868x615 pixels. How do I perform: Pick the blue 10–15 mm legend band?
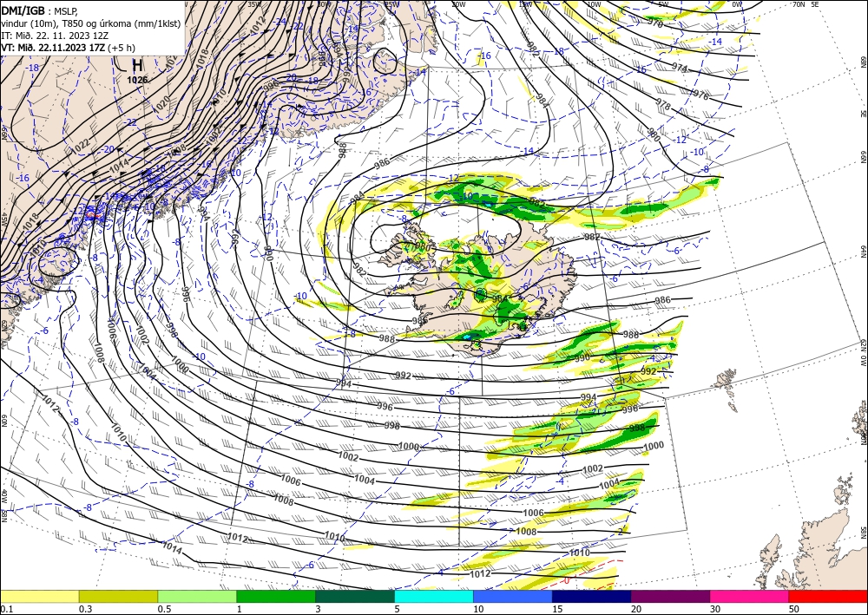[513, 596]
